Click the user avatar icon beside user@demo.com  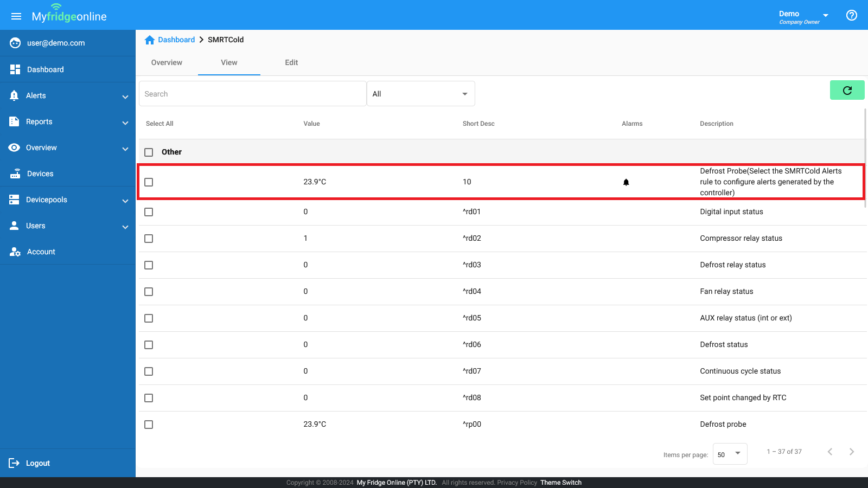point(15,43)
